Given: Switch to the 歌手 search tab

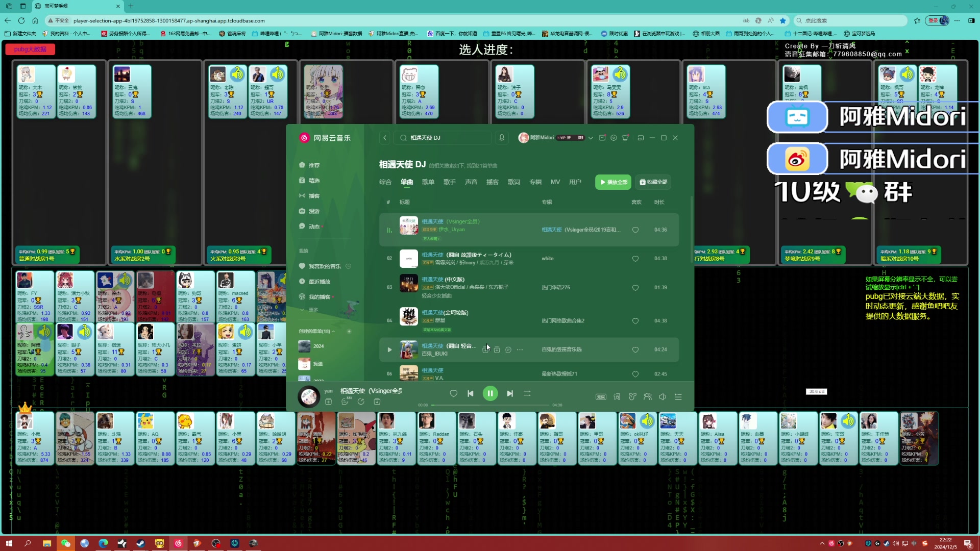Looking at the screenshot, I should tap(450, 182).
